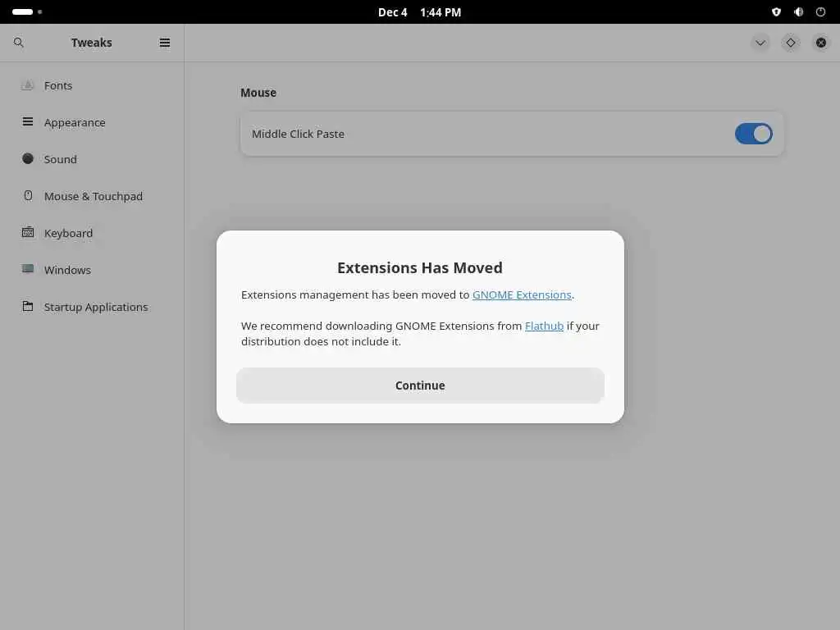Close the Tweaks window
840x630 pixels.
coord(821,43)
